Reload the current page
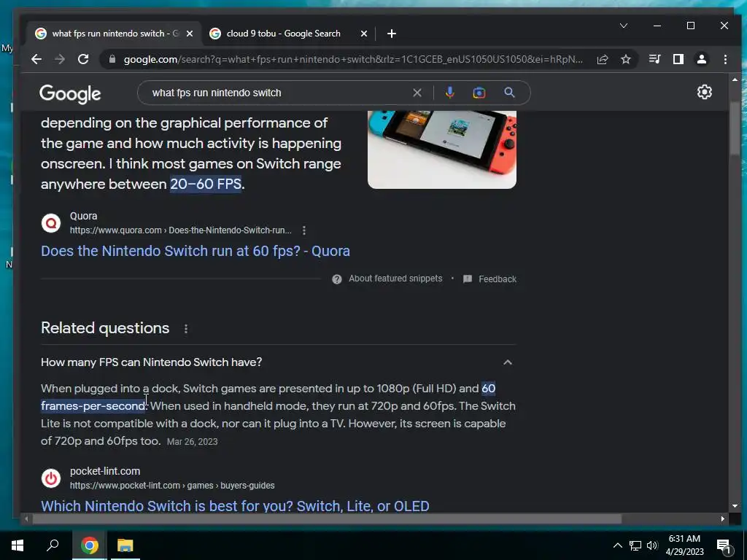This screenshot has width=747, height=560. click(83, 59)
